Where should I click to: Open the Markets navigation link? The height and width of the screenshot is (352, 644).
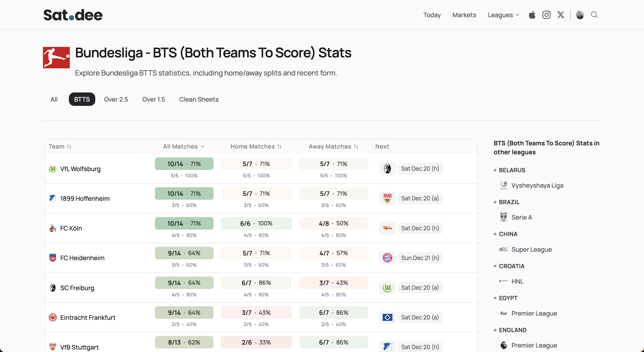click(x=464, y=15)
